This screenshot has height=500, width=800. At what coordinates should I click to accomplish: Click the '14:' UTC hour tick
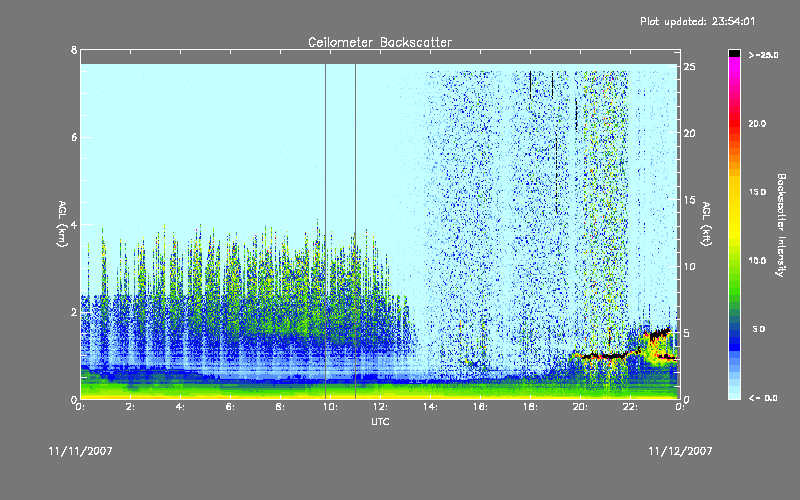pyautogui.click(x=430, y=407)
